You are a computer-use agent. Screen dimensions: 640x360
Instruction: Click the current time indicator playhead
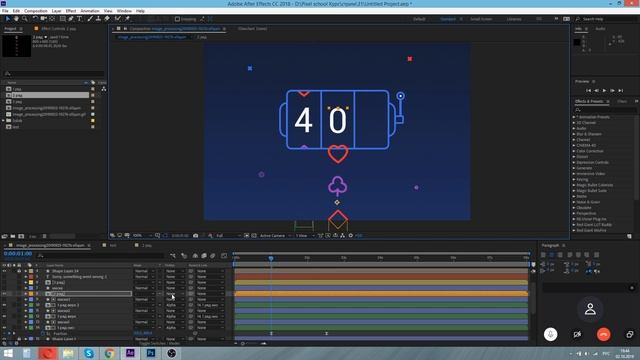(x=271, y=258)
